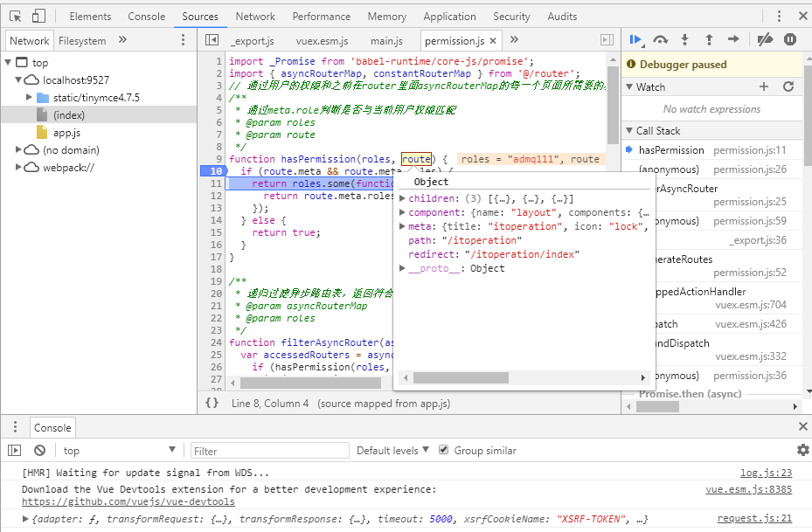Click the step over next function call icon
Image resolution: width=812 pixels, height=532 pixels.
coord(661,39)
